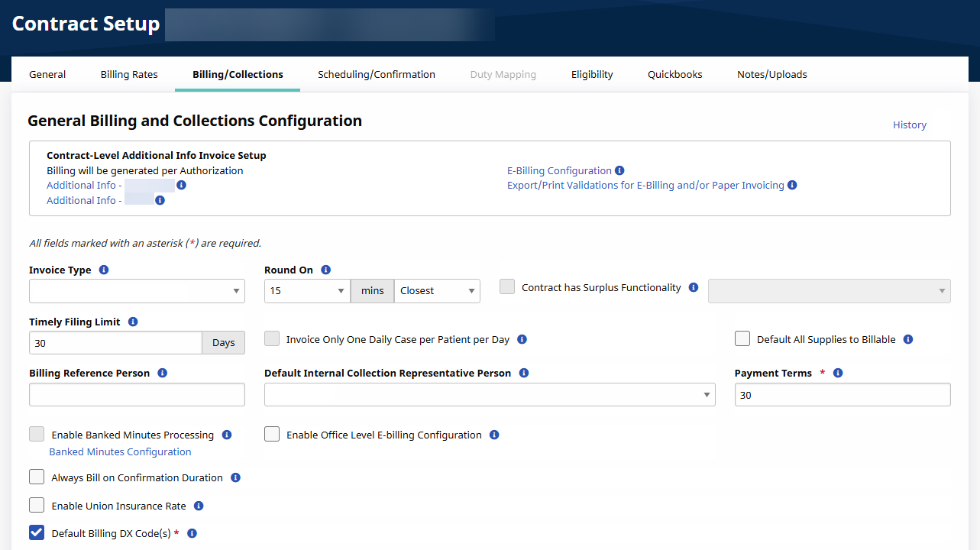Open the Banked Minutes Configuration link

[x=120, y=451]
